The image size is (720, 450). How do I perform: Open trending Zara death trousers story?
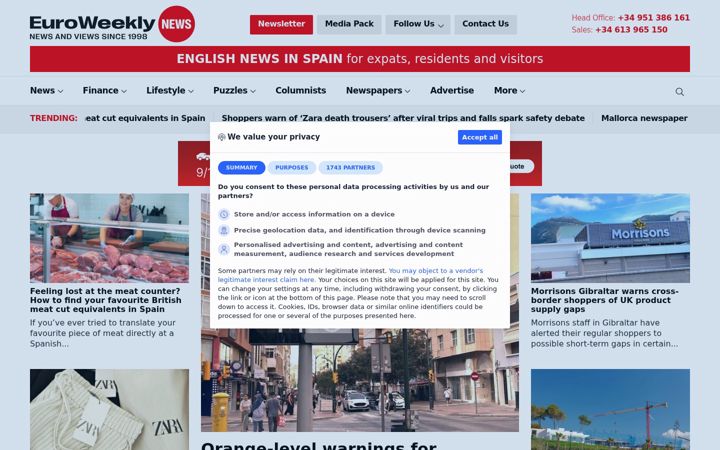click(403, 118)
